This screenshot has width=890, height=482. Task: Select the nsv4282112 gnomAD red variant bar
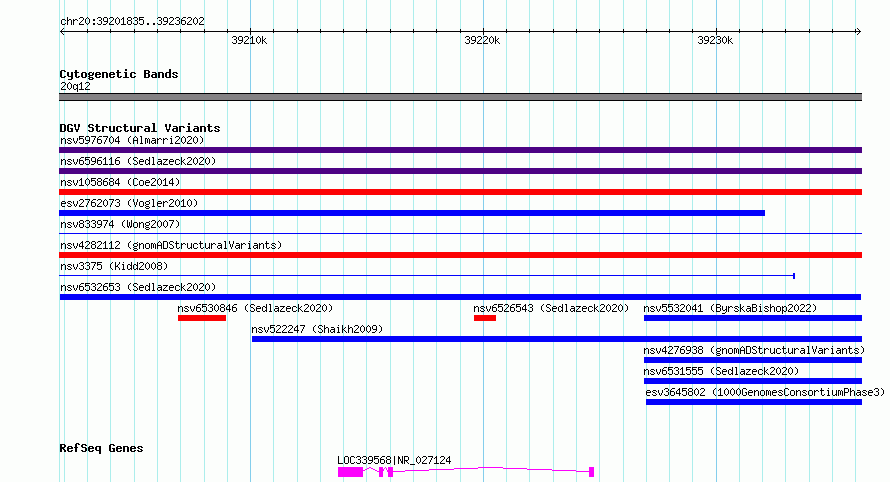point(460,255)
